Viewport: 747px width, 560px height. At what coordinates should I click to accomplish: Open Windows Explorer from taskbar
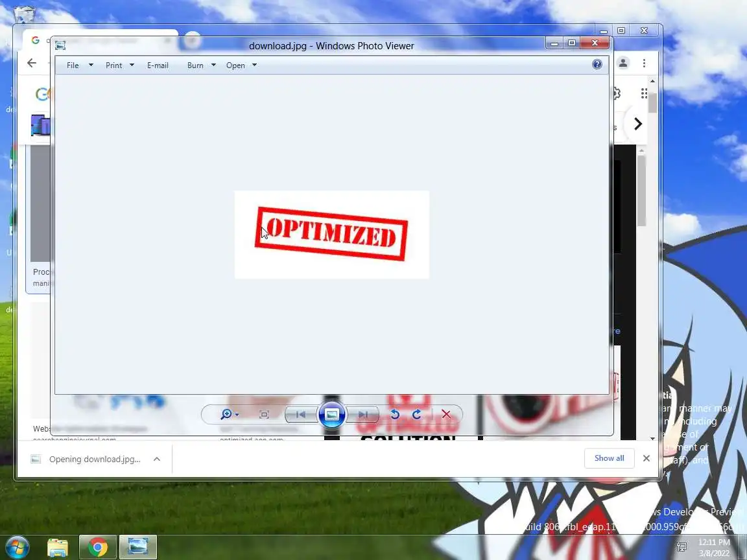click(x=58, y=547)
